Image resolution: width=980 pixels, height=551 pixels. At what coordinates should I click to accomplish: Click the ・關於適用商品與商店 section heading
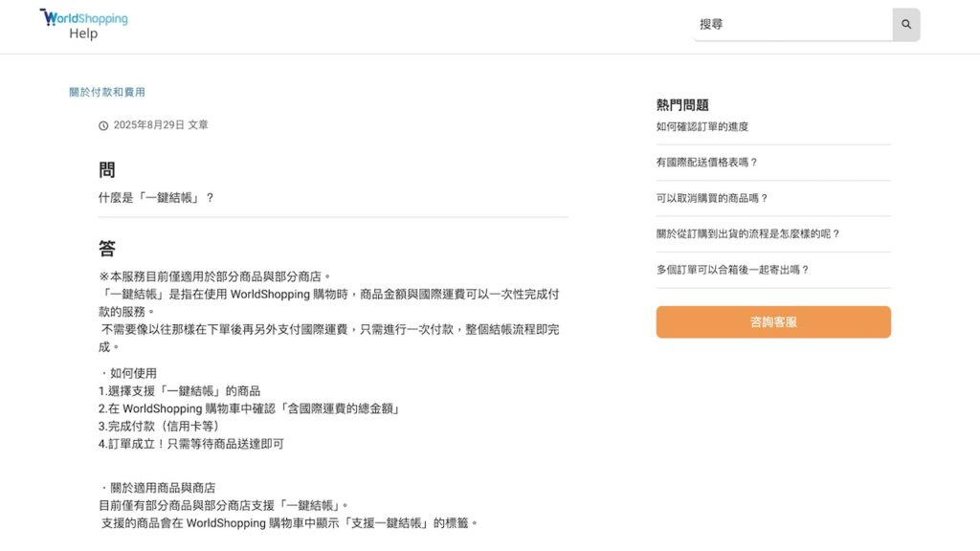(x=158, y=488)
